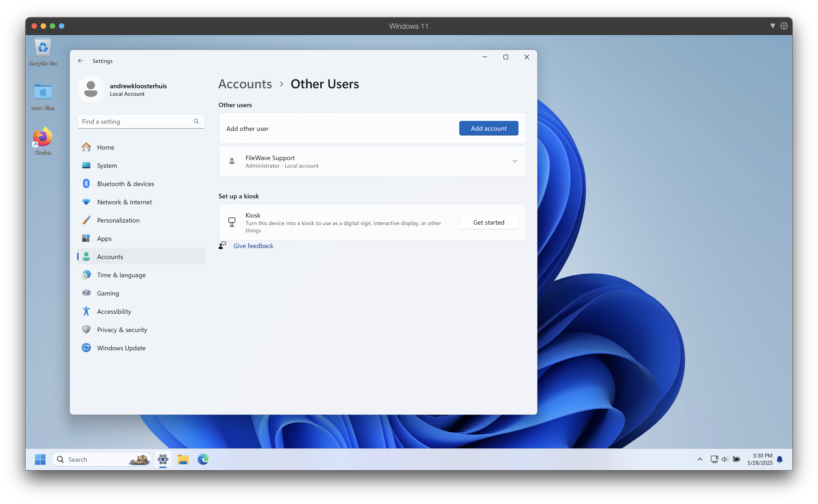Open the clock showing 3:30 PM
Screen dimensions: 818x504
(x=760, y=460)
